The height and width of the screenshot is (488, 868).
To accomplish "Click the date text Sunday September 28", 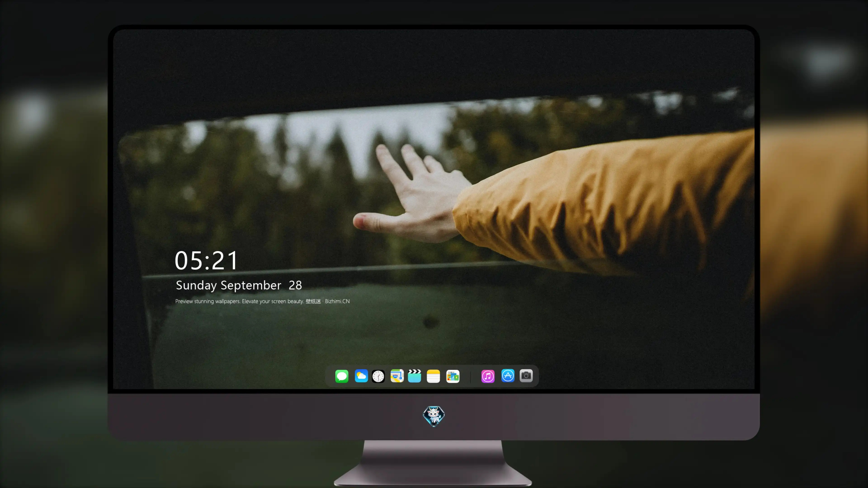I will pos(239,285).
